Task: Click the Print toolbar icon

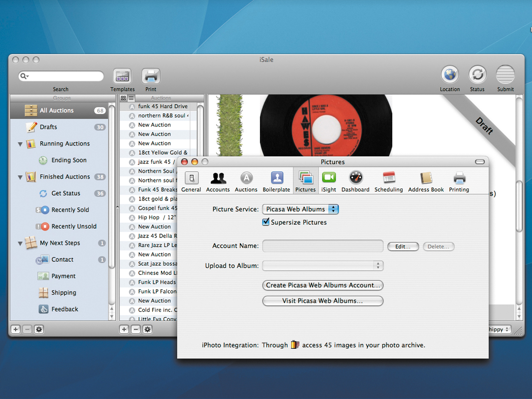Action: coord(150,76)
